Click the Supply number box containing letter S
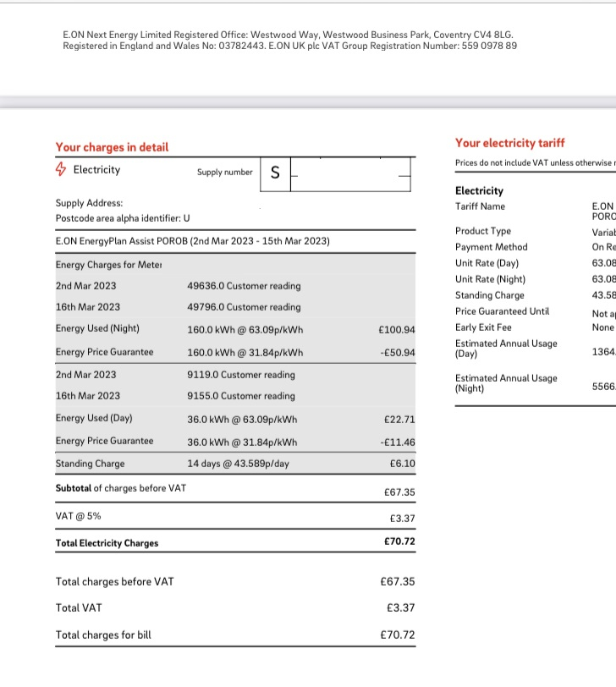Screen dimensions: 616x687 coord(275,174)
